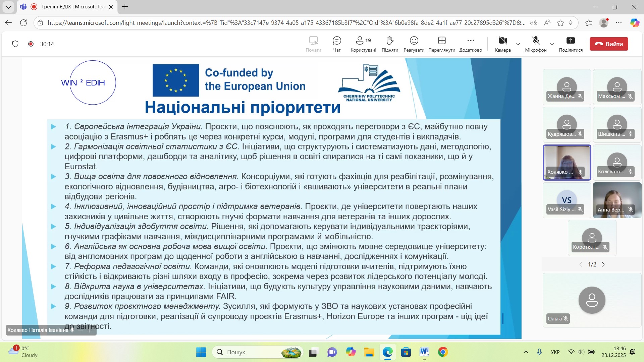Open Word from the taskbar

tap(424, 352)
